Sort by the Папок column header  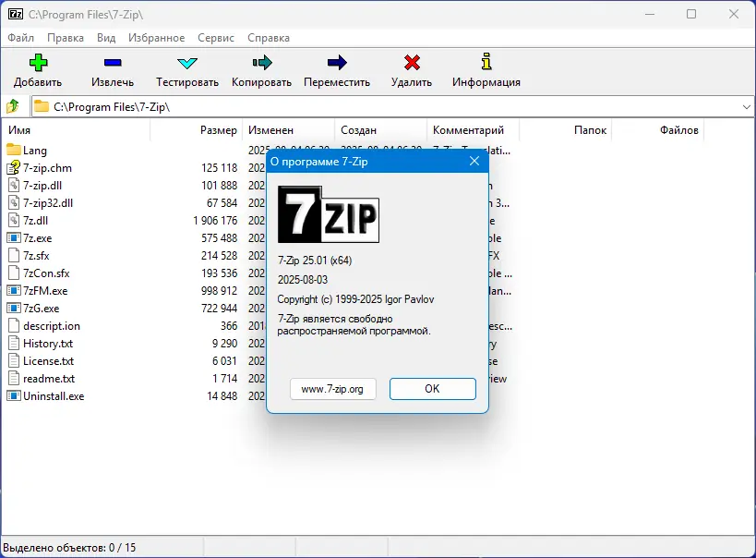(565, 130)
